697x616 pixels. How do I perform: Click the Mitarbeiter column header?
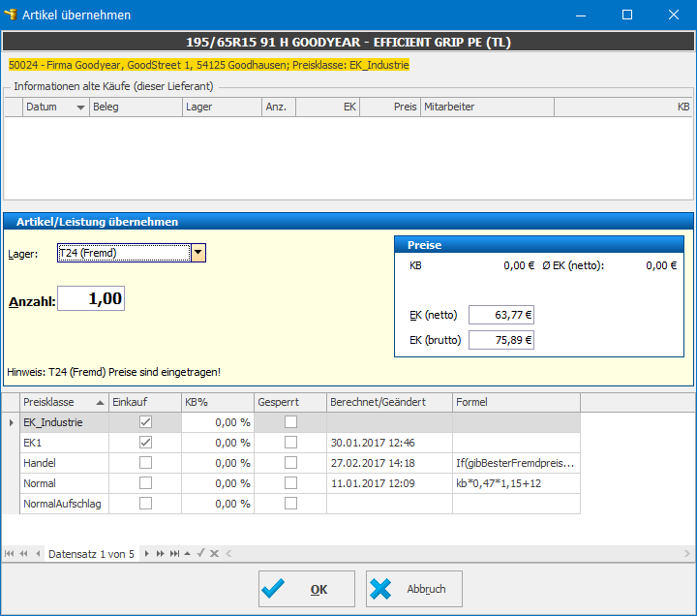[x=487, y=108]
